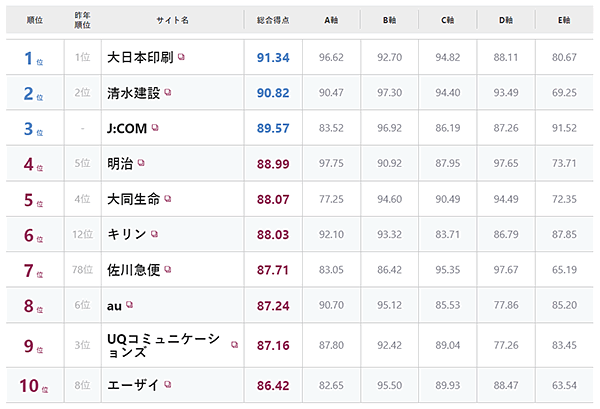The width and height of the screenshot is (600, 409).
Task: Click the 昨年順位 column header
Action: (83, 20)
